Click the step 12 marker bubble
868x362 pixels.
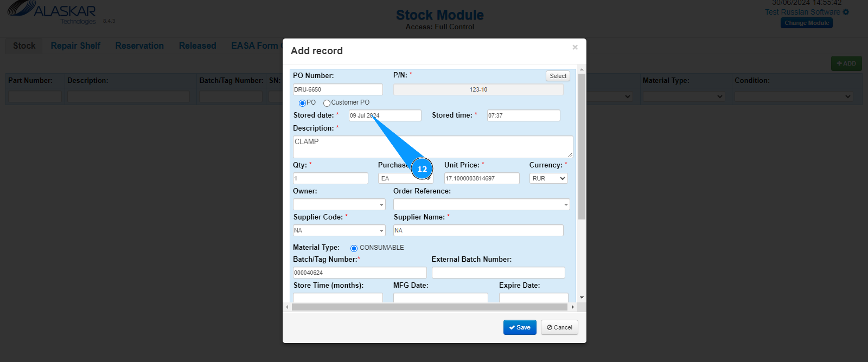[422, 169]
